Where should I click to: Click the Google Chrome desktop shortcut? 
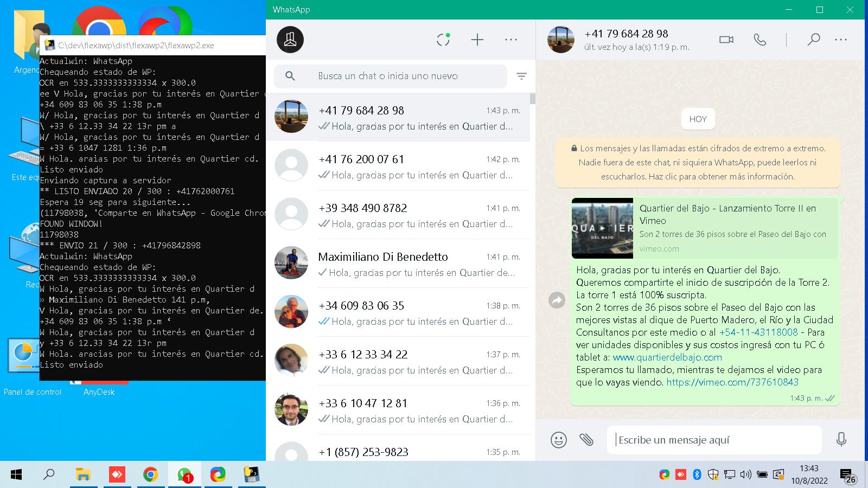[x=99, y=21]
